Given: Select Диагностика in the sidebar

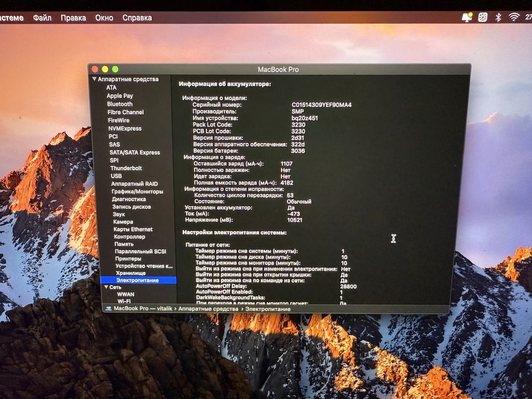Looking at the screenshot, I should tap(129, 199).
